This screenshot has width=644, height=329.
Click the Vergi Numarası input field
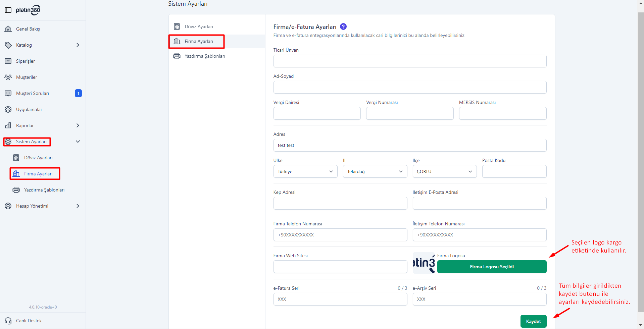410,113
